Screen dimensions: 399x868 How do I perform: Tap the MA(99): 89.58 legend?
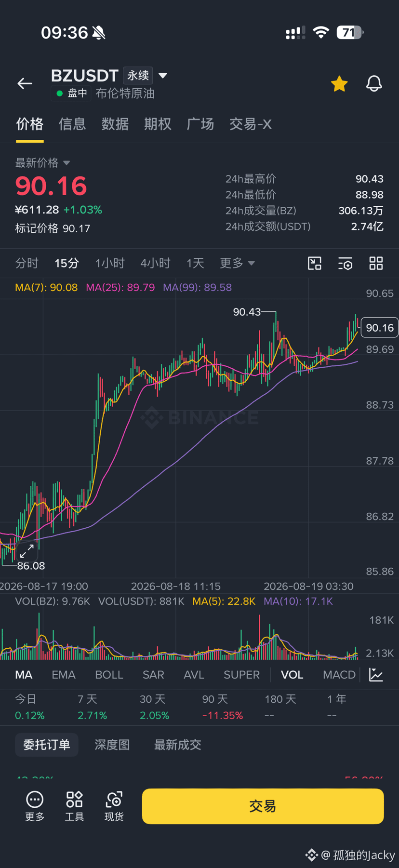pyautogui.click(x=197, y=288)
